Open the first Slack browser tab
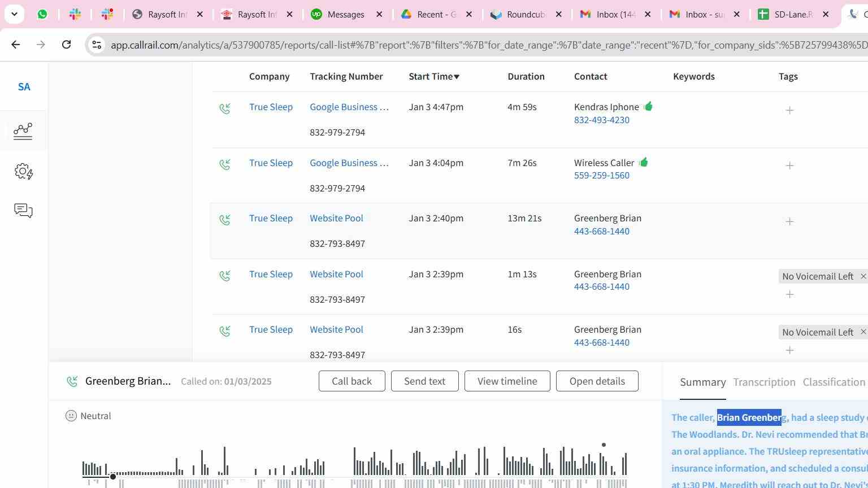The width and height of the screenshot is (868, 488). point(75,14)
